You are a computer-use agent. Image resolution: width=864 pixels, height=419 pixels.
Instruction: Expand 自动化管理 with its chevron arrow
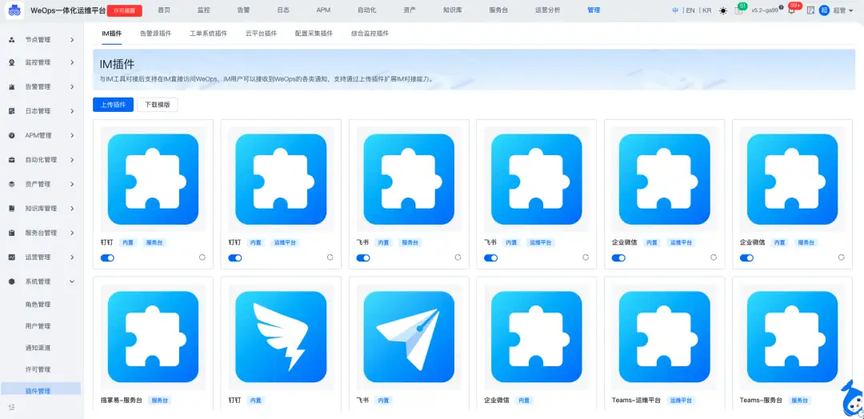(x=72, y=160)
